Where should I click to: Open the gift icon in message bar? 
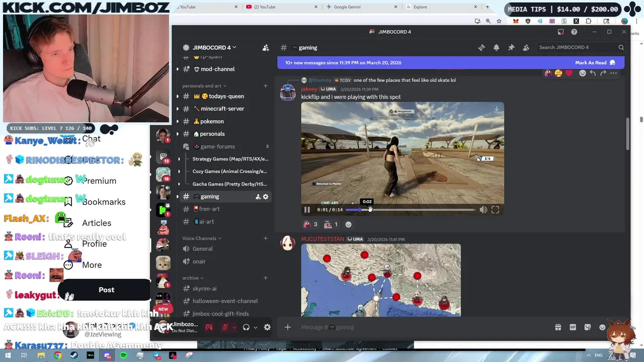(x=558, y=327)
